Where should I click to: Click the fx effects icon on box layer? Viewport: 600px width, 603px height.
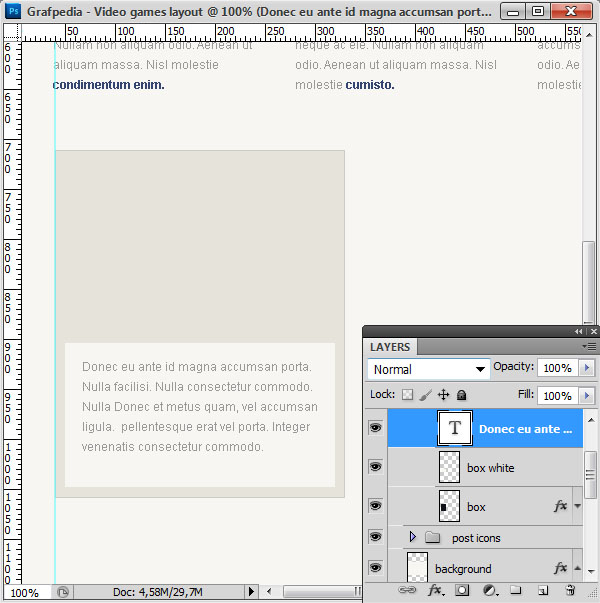tap(561, 506)
